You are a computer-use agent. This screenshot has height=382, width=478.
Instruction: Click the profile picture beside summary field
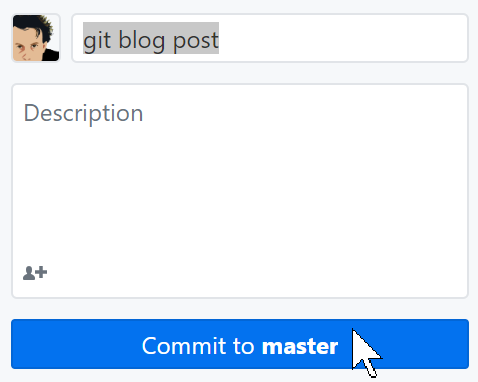[x=36, y=38]
